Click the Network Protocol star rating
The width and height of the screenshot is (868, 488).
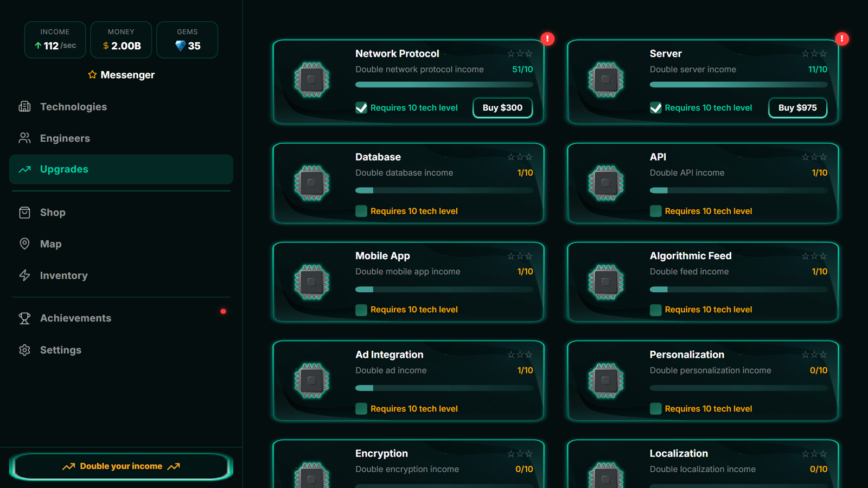[520, 54]
